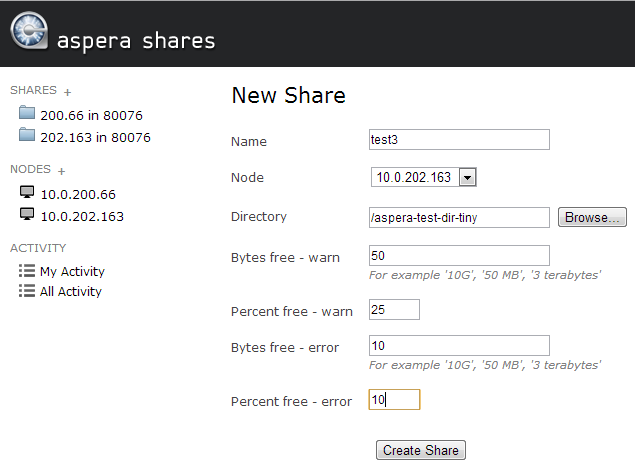The height and width of the screenshot is (470, 635).
Task: Click the Percent free - warn field
Action: click(x=394, y=310)
